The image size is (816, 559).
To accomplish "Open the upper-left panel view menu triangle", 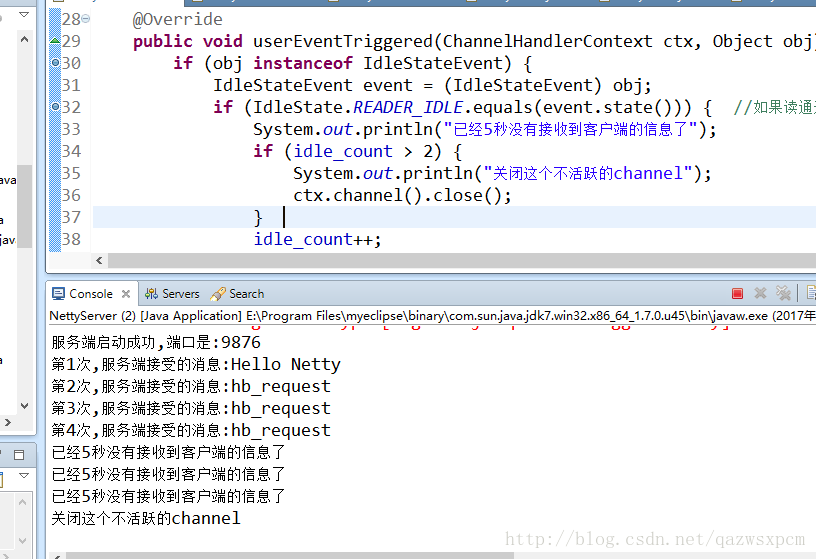I will click(24, 15).
